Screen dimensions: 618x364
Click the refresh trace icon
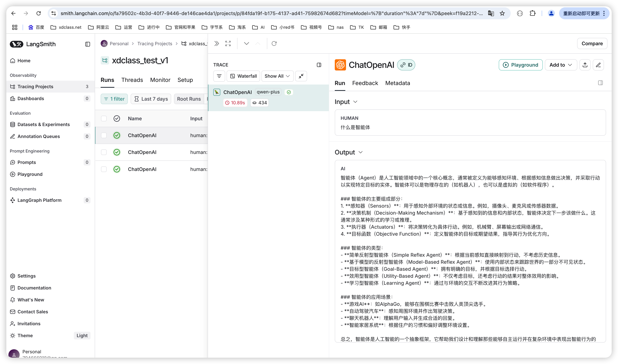coord(274,43)
